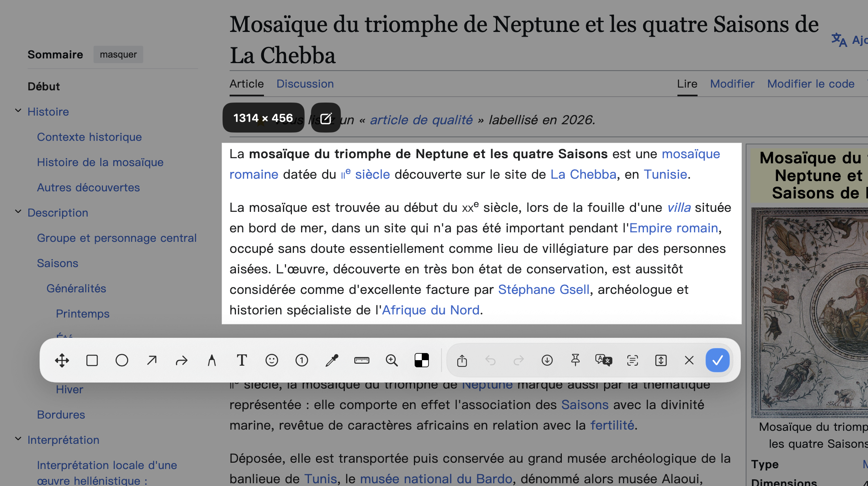This screenshot has width=868, height=486.
Task: Switch to the Article tab
Action: pyautogui.click(x=247, y=84)
